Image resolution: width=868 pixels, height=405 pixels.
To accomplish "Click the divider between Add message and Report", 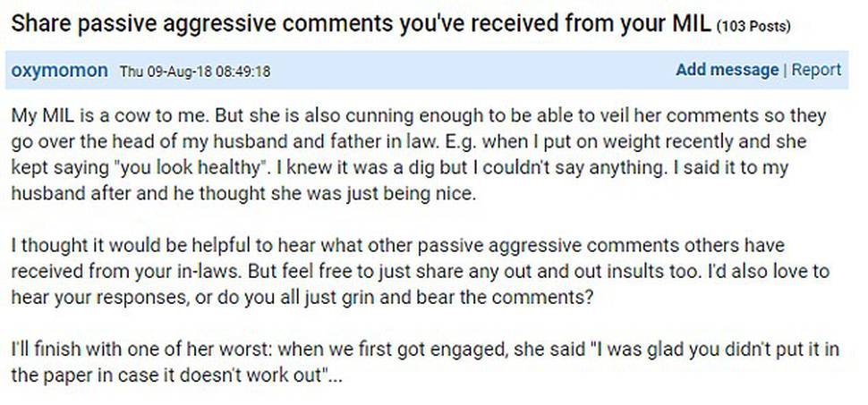I will tap(785, 71).
